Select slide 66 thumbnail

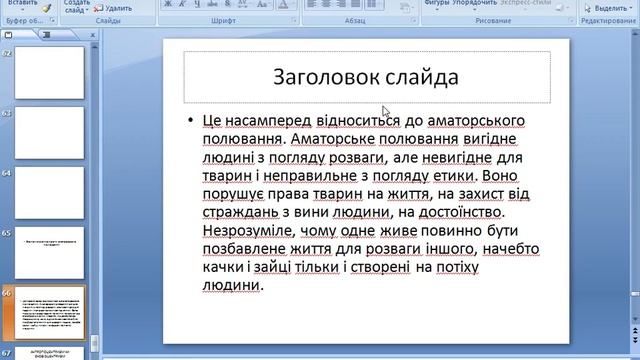(49, 313)
